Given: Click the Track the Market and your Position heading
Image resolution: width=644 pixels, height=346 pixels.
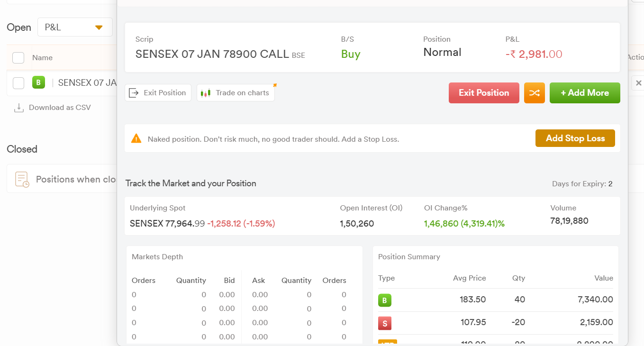Looking at the screenshot, I should point(191,183).
